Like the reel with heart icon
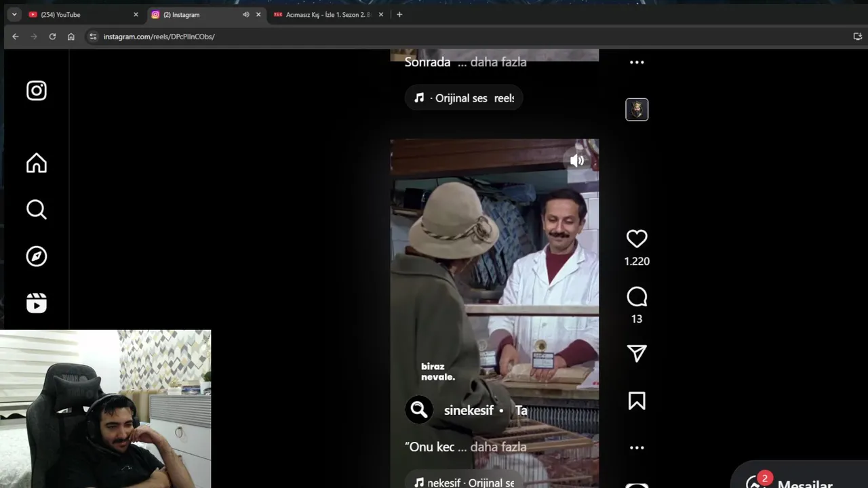Image resolution: width=868 pixels, height=488 pixels. point(637,239)
